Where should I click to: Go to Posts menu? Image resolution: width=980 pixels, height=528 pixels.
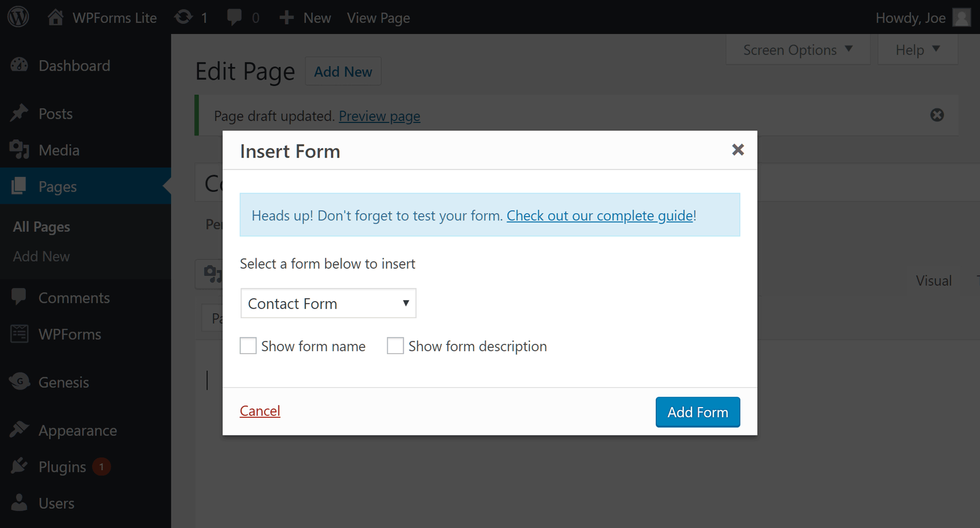(55, 114)
